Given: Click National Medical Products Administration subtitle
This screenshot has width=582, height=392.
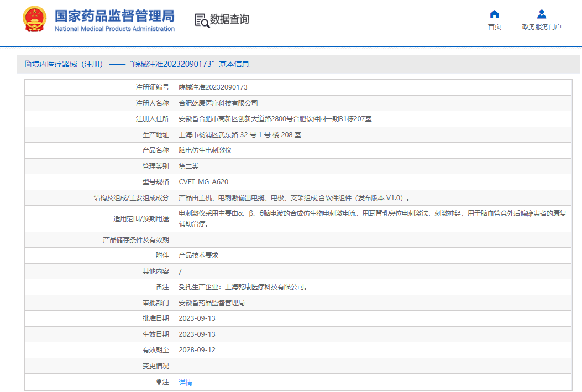Looking at the screenshot, I should click(x=115, y=29).
